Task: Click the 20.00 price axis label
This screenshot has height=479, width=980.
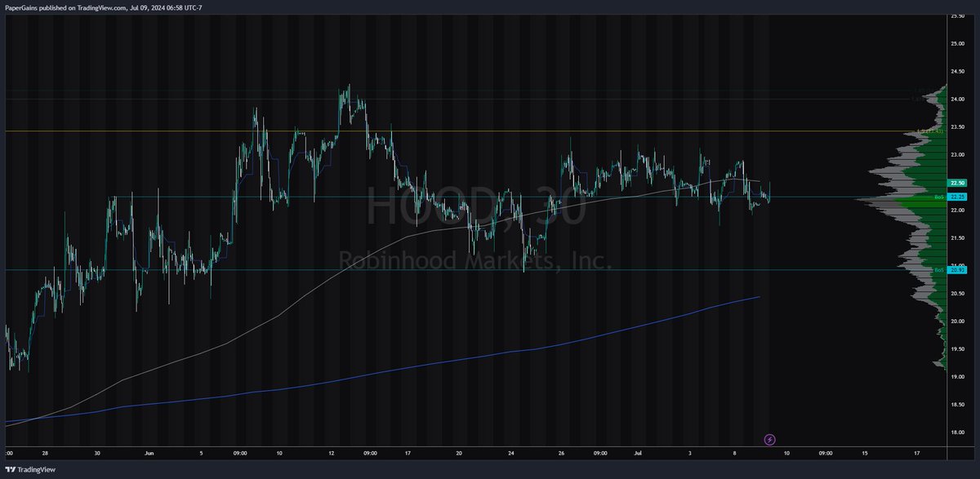Action: point(958,321)
